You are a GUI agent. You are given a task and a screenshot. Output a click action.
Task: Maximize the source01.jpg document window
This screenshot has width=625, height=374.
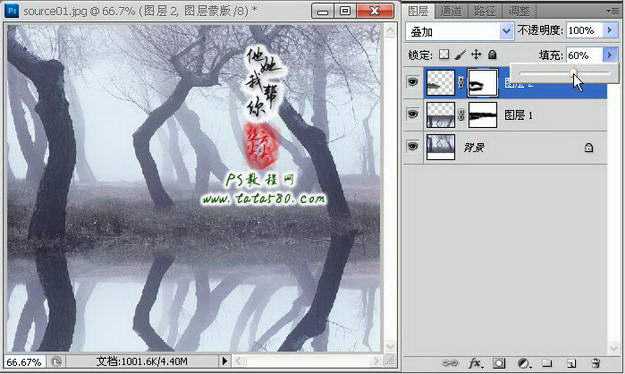(345, 11)
